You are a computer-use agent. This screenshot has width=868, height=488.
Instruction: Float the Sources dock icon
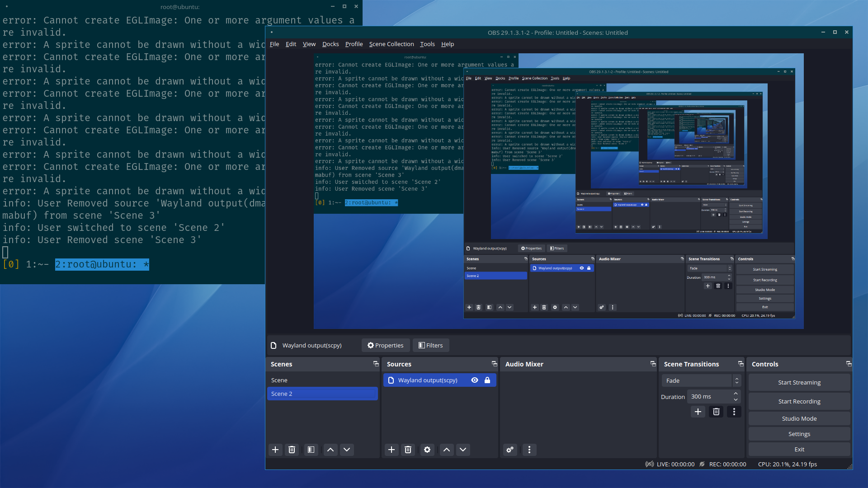click(494, 364)
